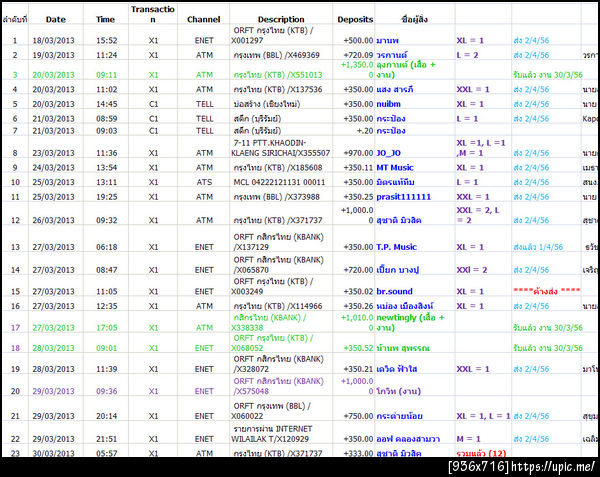Click deposit amount +333.00
600x477 pixels.
[358, 454]
